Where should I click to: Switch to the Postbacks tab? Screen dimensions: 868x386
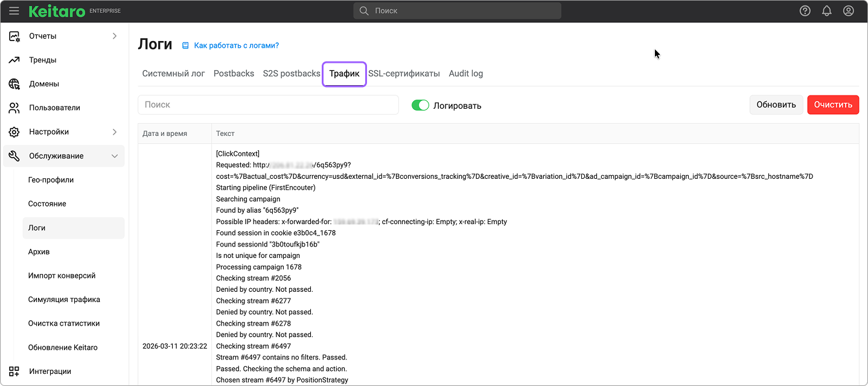(x=234, y=74)
